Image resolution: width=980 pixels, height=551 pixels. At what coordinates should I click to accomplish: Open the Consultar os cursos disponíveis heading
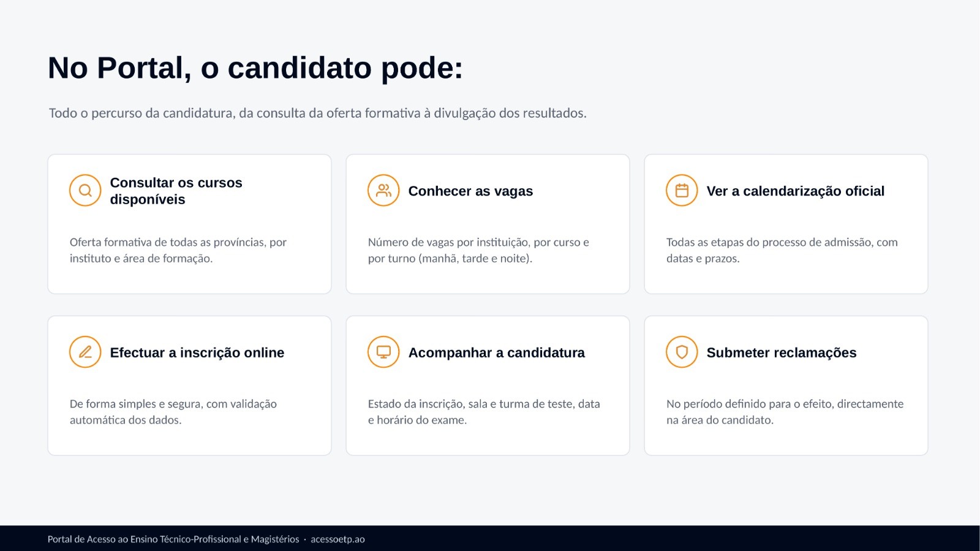pos(176,191)
